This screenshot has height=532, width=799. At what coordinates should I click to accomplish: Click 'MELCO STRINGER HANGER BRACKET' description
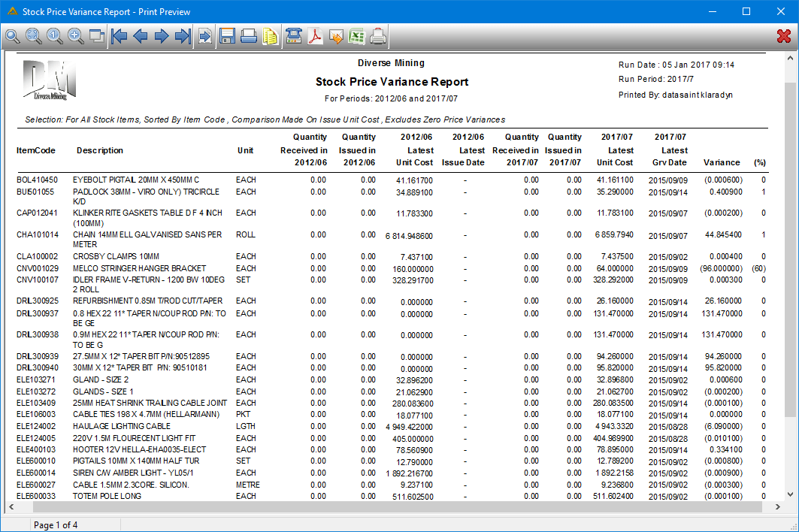click(139, 268)
